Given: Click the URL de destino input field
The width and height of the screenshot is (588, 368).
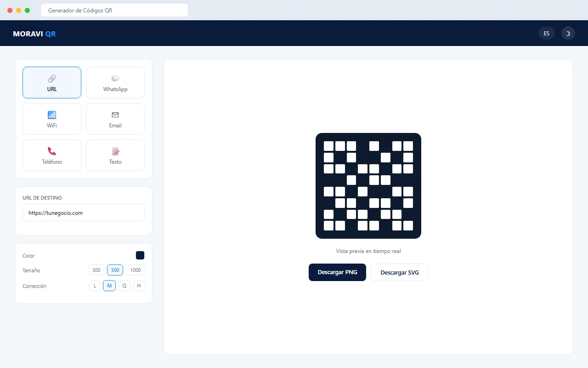Looking at the screenshot, I should [x=84, y=213].
